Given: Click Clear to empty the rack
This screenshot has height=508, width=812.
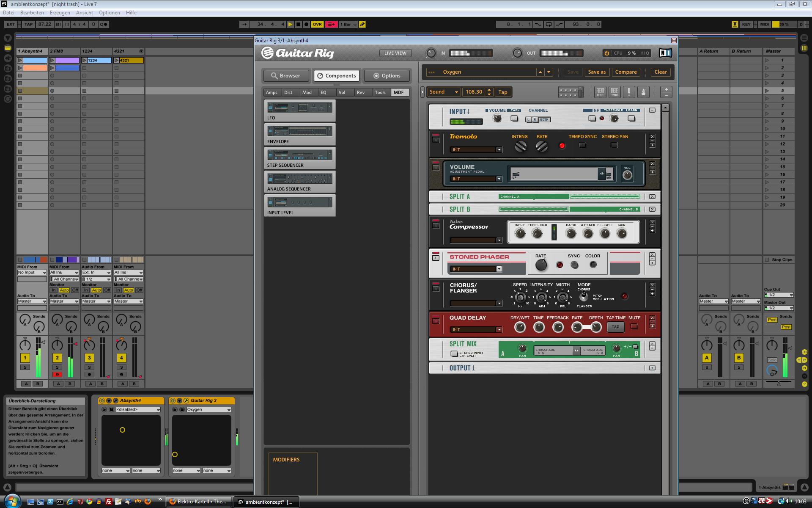Looking at the screenshot, I should (661, 72).
